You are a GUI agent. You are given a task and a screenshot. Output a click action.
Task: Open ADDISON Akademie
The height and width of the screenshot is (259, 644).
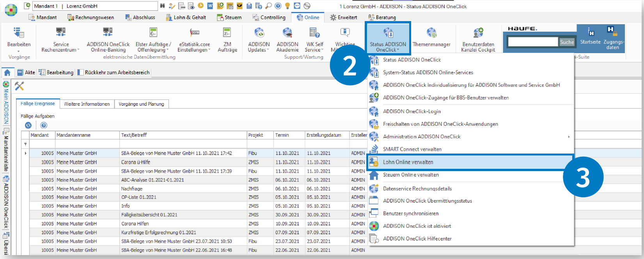[287, 39]
